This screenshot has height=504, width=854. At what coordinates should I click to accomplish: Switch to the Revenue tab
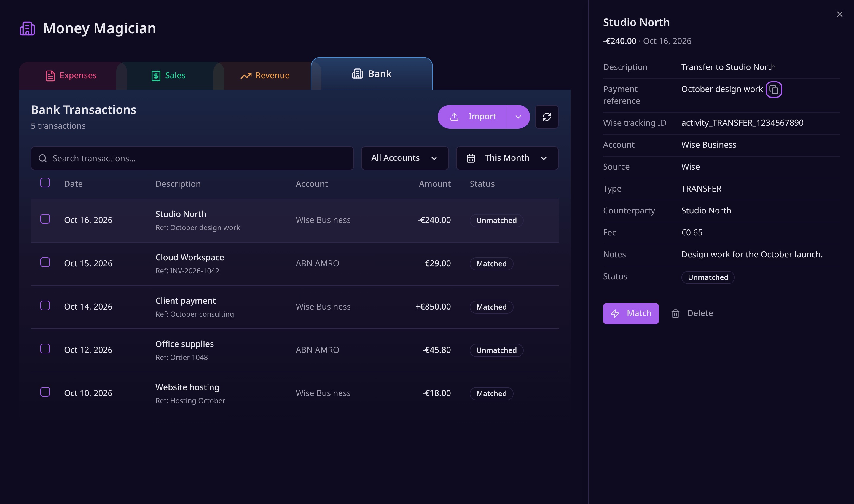265,75
